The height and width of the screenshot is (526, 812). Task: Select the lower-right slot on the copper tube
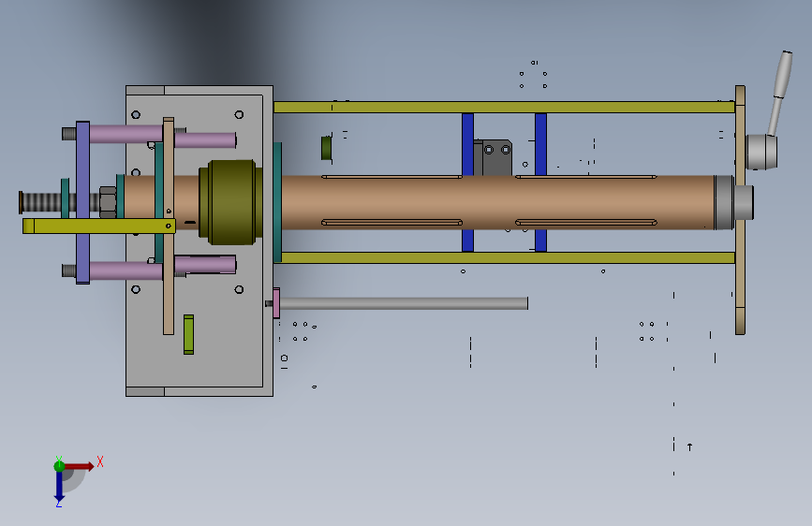pyautogui.click(x=586, y=222)
